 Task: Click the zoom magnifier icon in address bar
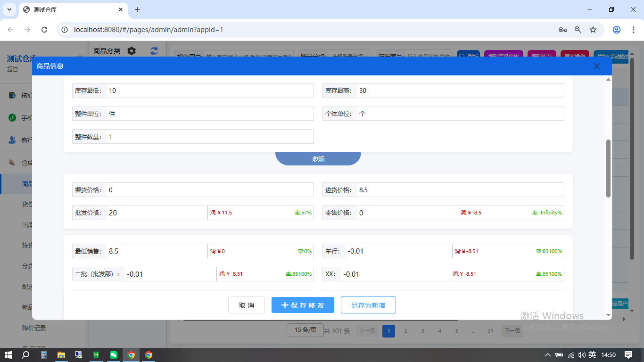tap(578, 30)
